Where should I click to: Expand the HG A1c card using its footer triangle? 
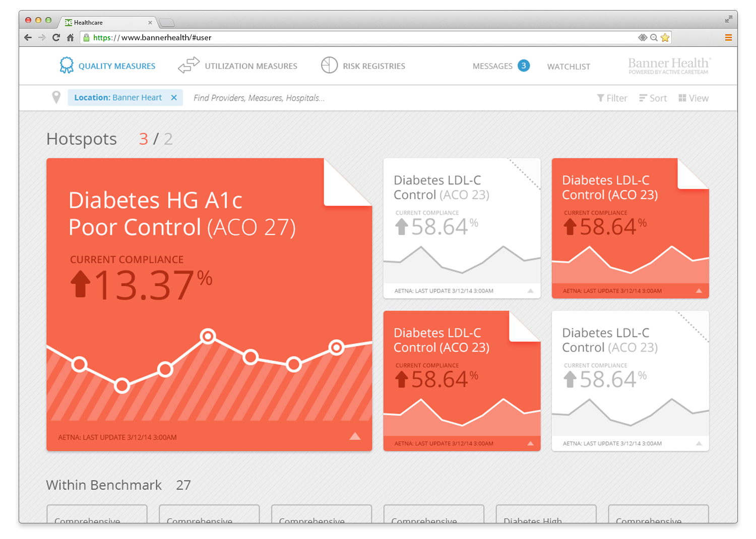(x=355, y=436)
